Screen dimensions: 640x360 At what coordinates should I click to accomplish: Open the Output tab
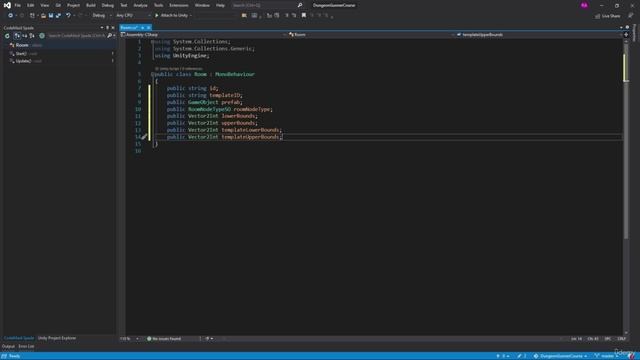click(x=8, y=347)
